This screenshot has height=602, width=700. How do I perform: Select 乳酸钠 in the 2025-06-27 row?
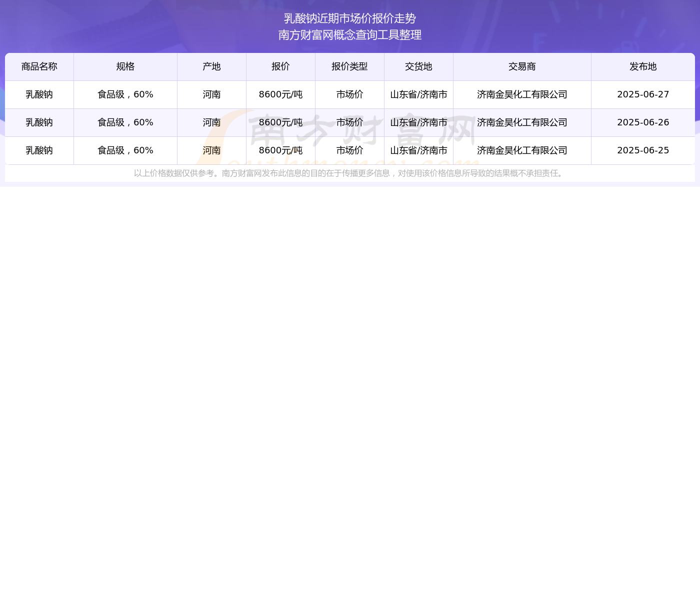point(39,94)
